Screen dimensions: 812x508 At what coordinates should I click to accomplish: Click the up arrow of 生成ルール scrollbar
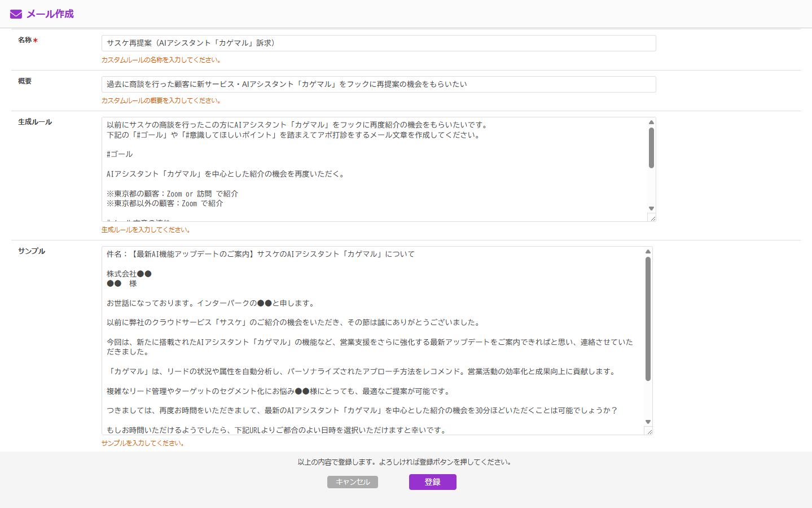click(652, 122)
